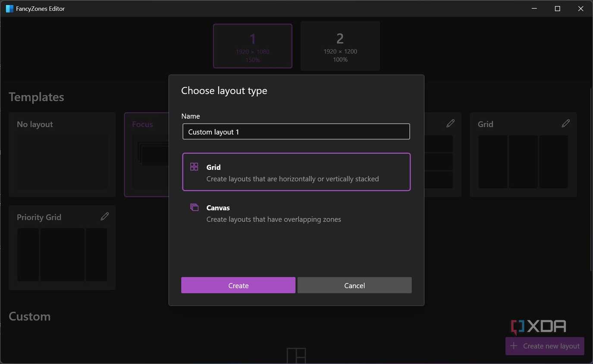Click 'Create layouts that are horizontally or vertically stacked'
This screenshot has width=593, height=364.
pyautogui.click(x=293, y=179)
